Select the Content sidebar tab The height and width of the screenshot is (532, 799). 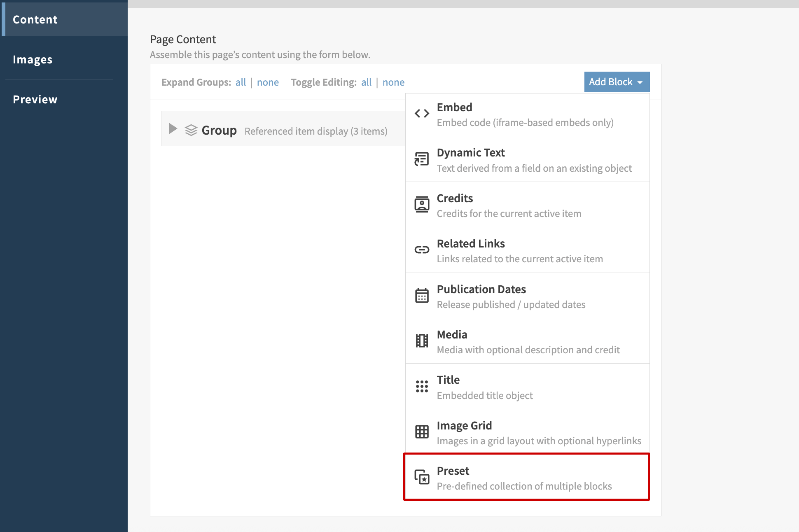pyautogui.click(x=35, y=19)
